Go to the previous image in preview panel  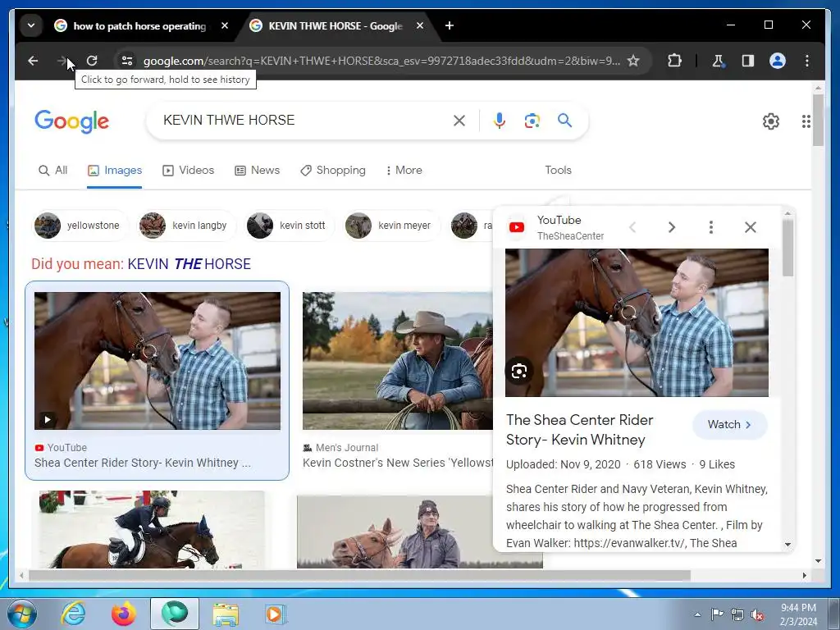(x=632, y=227)
